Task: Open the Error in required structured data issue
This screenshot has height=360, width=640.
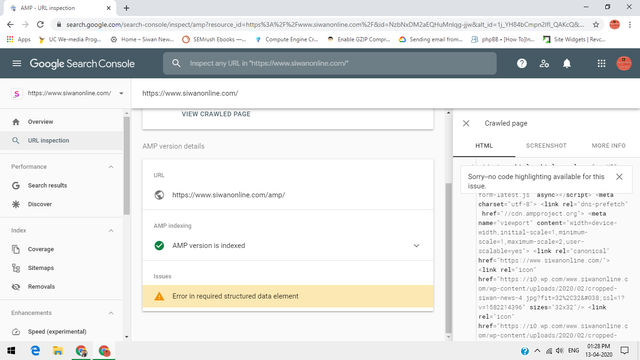Action: (288, 296)
